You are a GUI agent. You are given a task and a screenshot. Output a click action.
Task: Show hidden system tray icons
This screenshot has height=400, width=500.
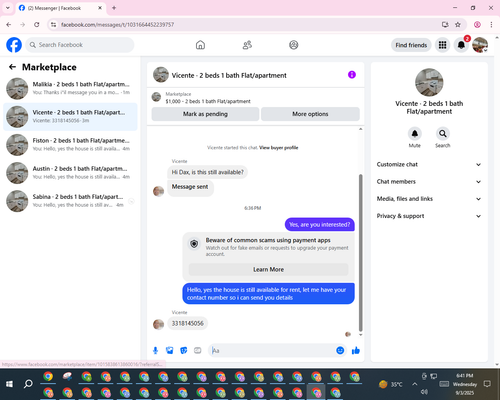(414, 384)
